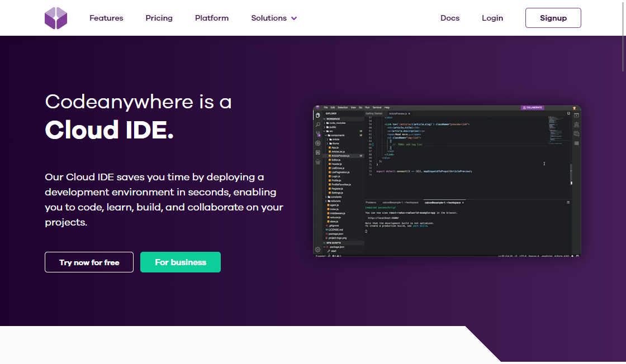The height and width of the screenshot is (364, 626).
Task: Click the Codeanywhere cube logo
Action: click(x=56, y=18)
